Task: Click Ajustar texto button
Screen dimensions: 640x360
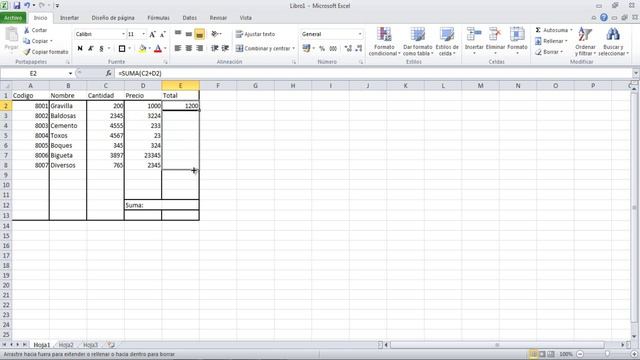Action: coord(256,34)
